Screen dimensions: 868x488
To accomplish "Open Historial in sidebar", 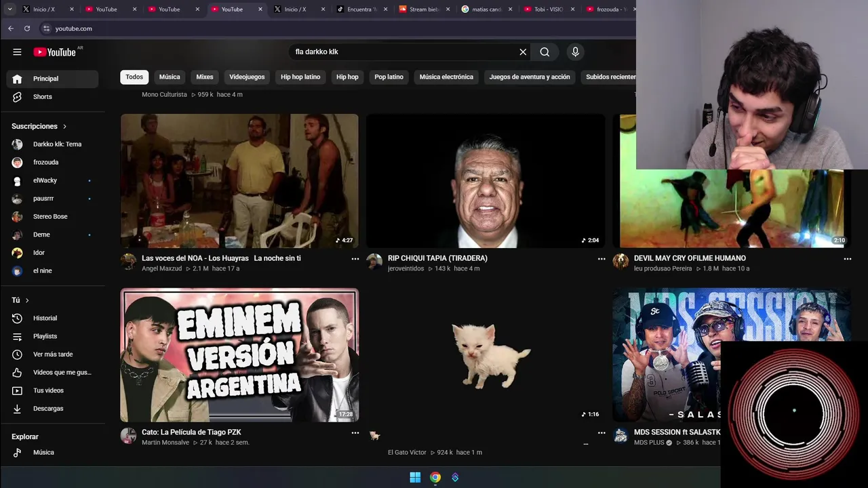I will (52, 318).
